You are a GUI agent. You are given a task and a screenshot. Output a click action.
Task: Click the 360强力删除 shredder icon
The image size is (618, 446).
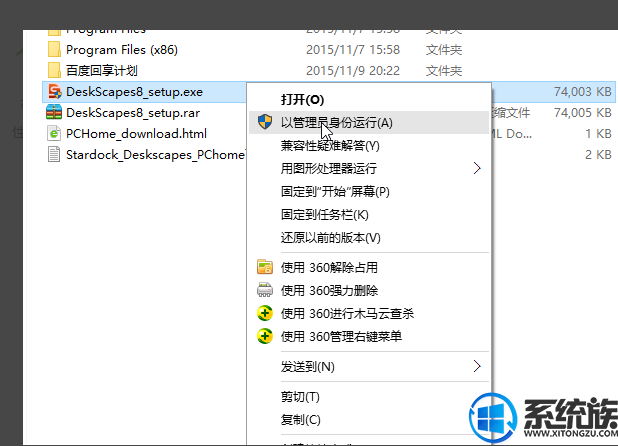click(265, 290)
